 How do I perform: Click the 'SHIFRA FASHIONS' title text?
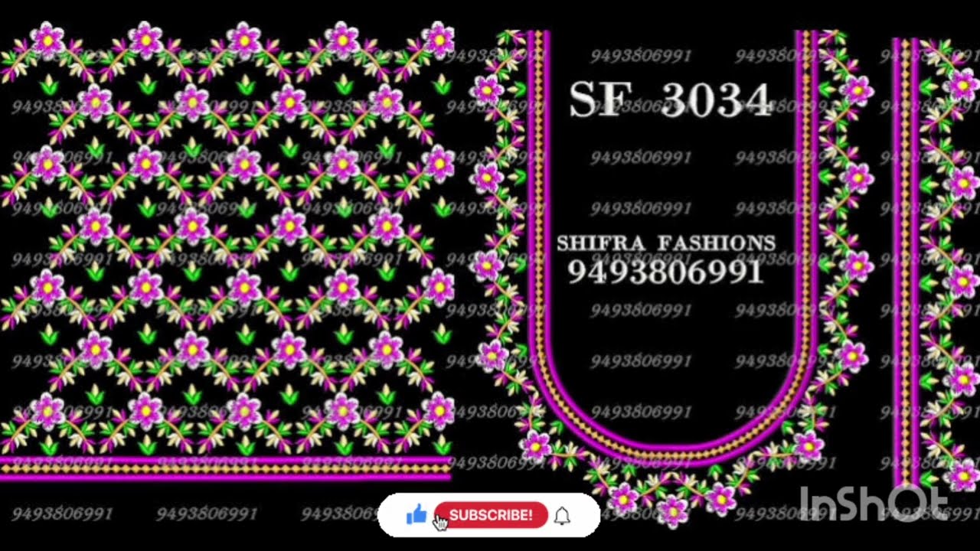click(666, 243)
